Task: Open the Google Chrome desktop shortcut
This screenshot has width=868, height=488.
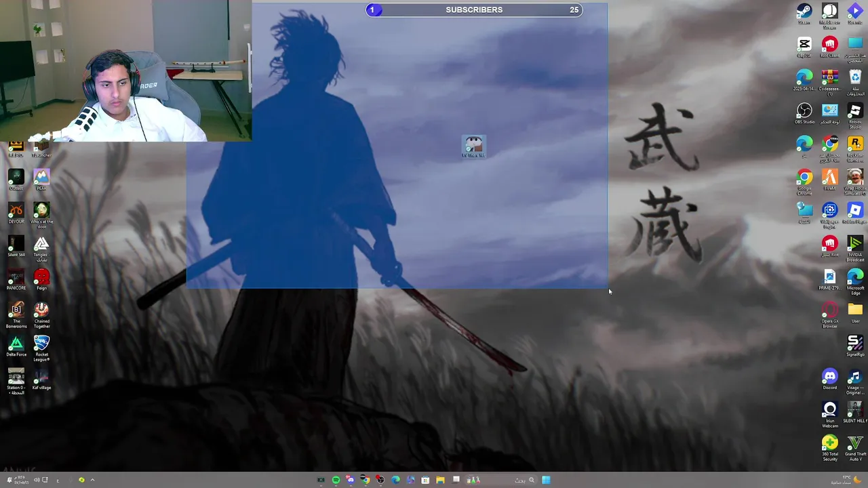Action: point(804,181)
